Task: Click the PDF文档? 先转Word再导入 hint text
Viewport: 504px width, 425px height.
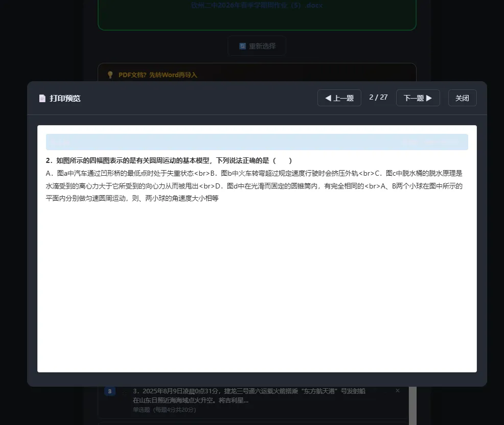Action: (158, 75)
